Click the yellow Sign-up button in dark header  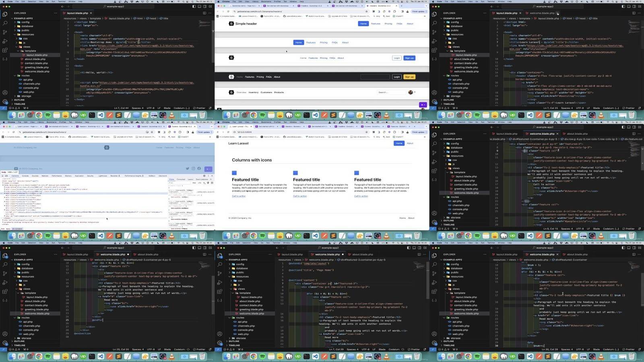click(x=409, y=77)
